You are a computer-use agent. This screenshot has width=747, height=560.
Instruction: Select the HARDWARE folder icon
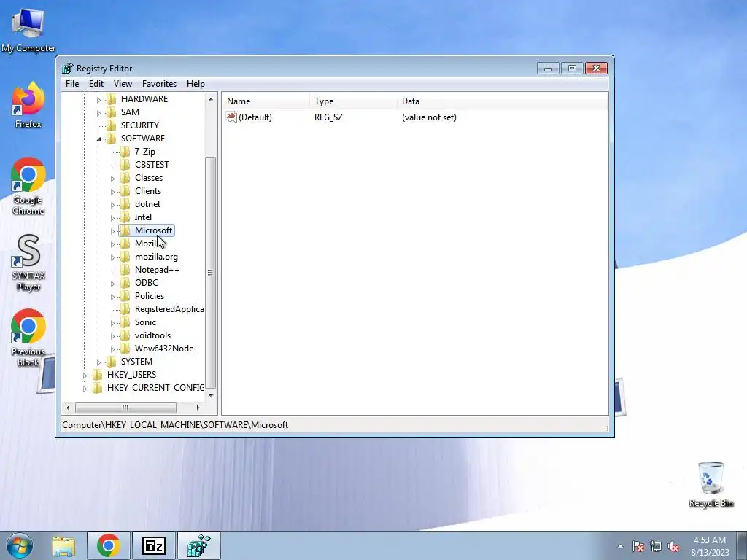pyautogui.click(x=111, y=98)
